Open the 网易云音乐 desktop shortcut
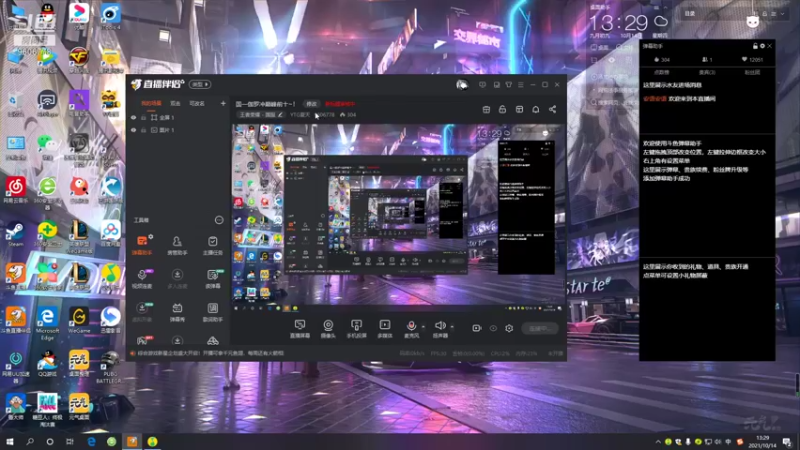The height and width of the screenshot is (450, 800). (15, 190)
